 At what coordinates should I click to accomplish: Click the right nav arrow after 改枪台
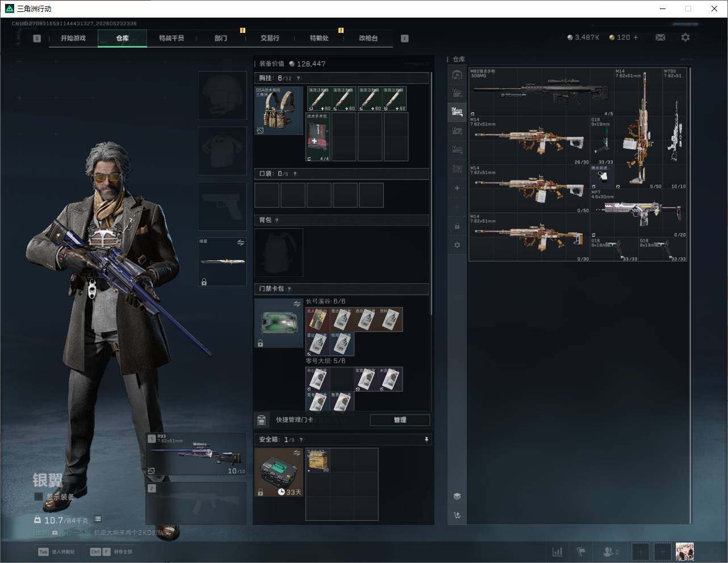[405, 38]
